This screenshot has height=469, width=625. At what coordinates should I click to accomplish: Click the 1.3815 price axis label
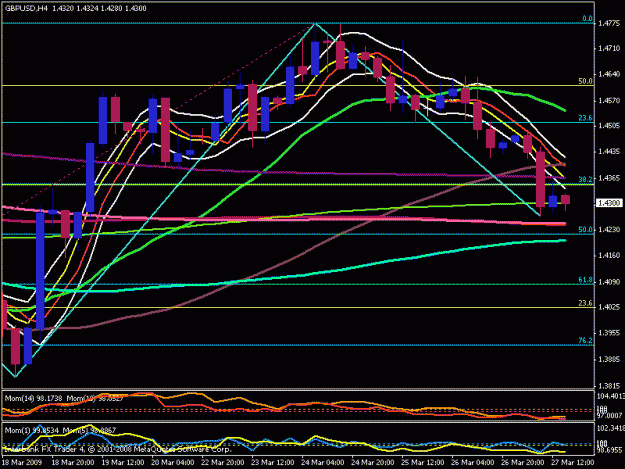point(609,386)
